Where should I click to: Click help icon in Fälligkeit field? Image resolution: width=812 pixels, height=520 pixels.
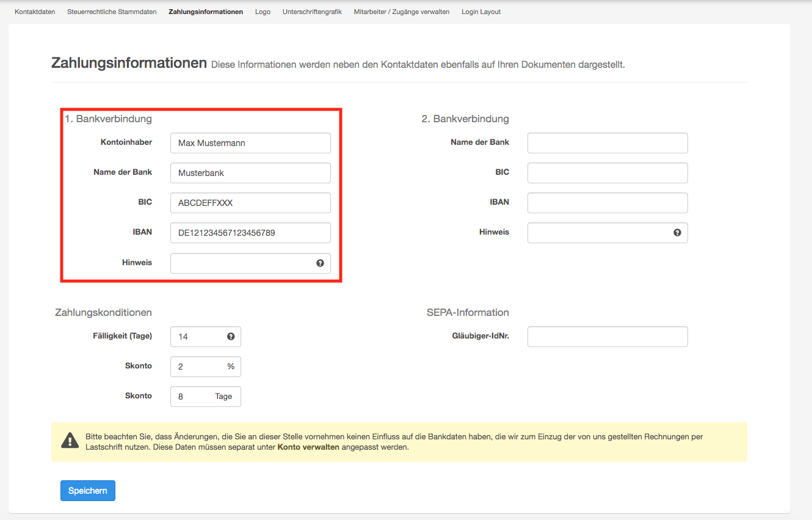(231, 337)
